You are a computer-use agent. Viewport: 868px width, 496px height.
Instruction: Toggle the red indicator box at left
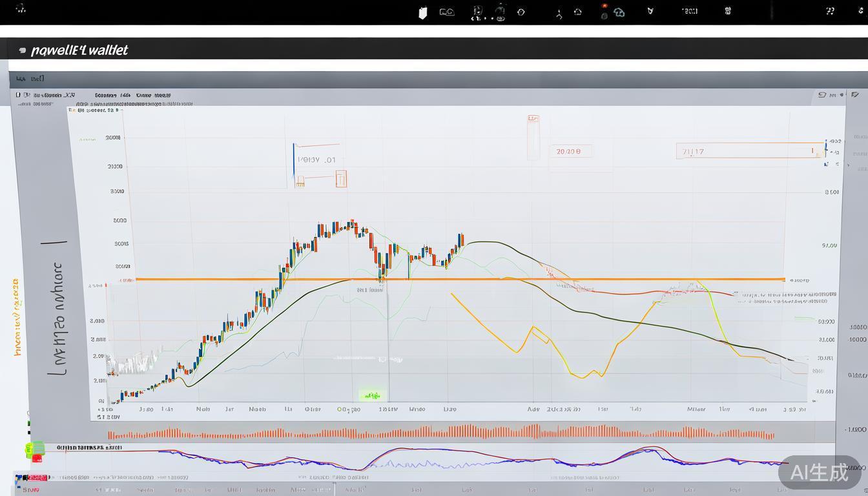pos(37,458)
